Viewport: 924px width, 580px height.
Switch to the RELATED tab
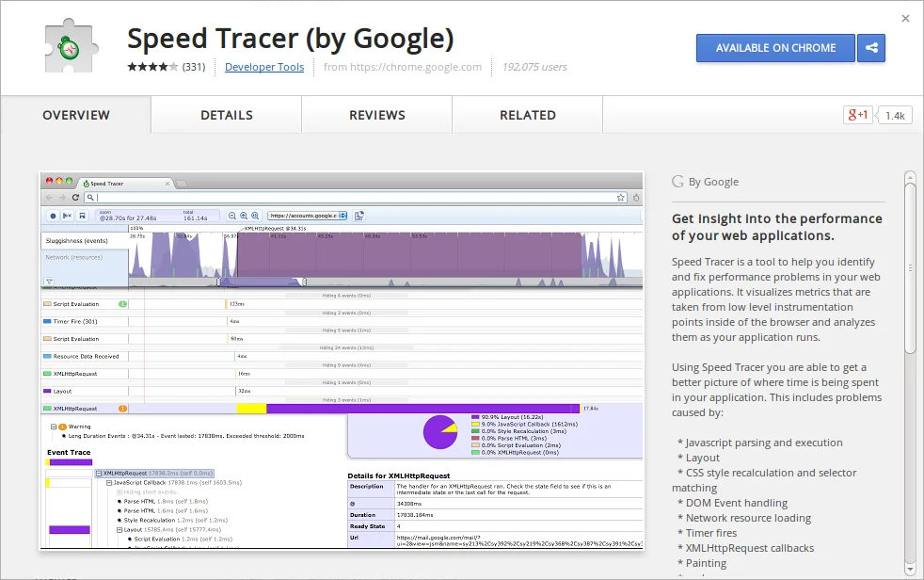point(528,115)
